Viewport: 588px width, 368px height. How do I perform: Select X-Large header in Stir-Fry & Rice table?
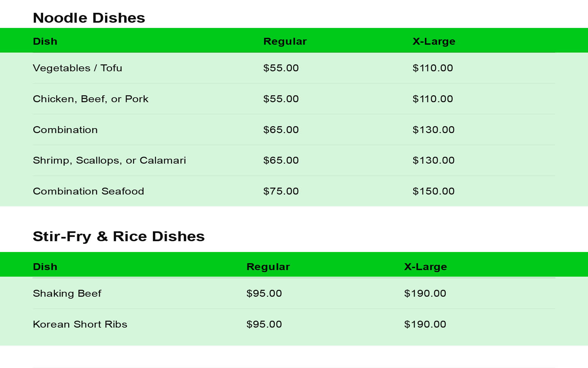click(x=425, y=267)
